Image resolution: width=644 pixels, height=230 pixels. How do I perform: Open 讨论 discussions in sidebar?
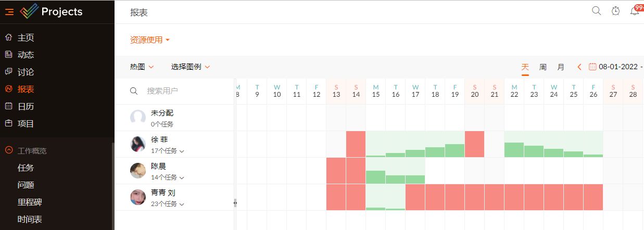pyautogui.click(x=26, y=72)
